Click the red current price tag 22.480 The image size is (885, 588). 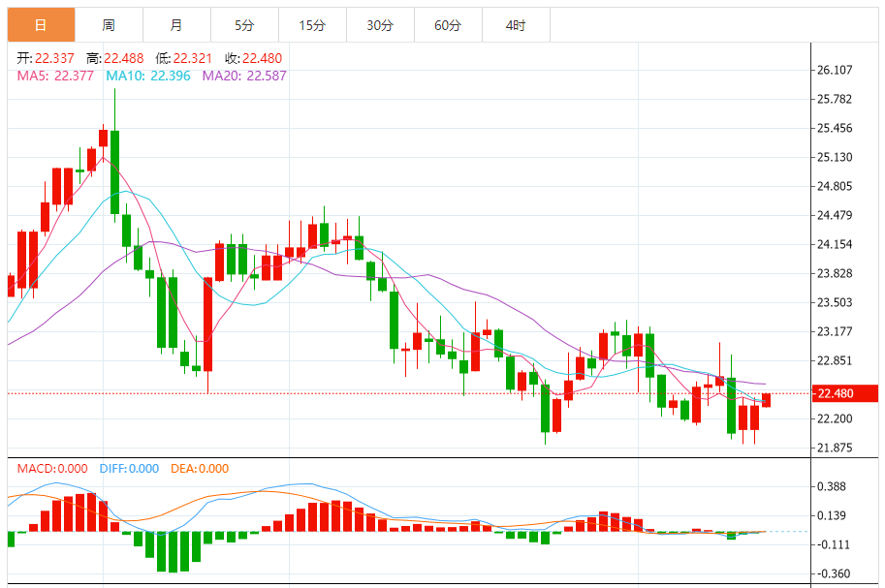(x=845, y=393)
